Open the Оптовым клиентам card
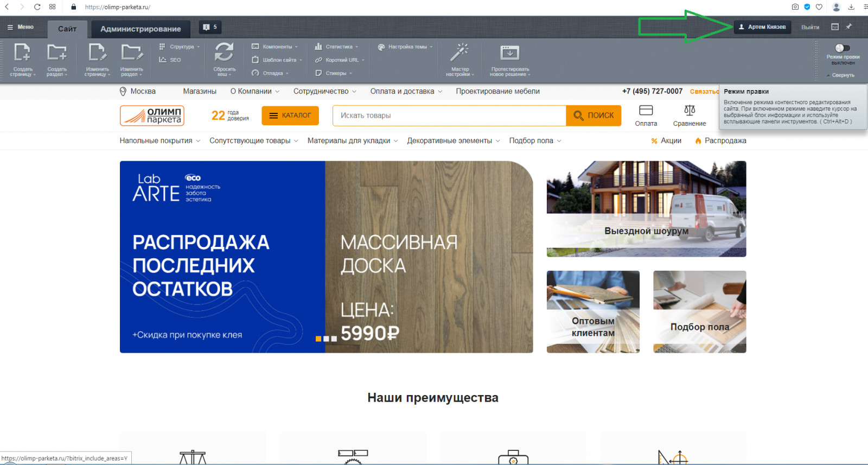The height and width of the screenshot is (465, 868). pos(593,312)
